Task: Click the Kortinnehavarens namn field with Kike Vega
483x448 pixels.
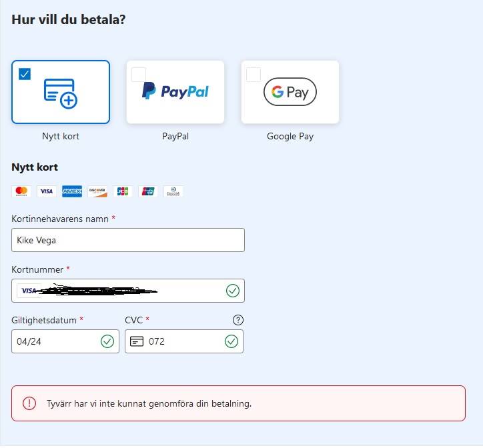Action: (128, 240)
